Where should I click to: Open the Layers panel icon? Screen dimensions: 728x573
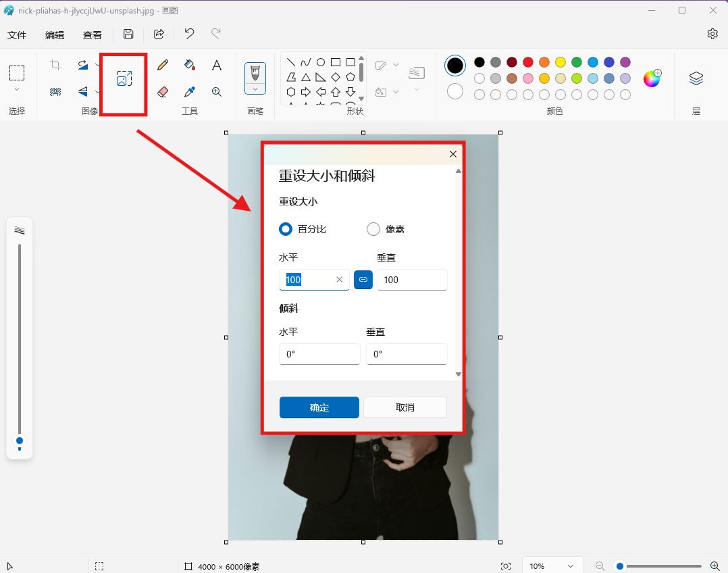point(696,78)
